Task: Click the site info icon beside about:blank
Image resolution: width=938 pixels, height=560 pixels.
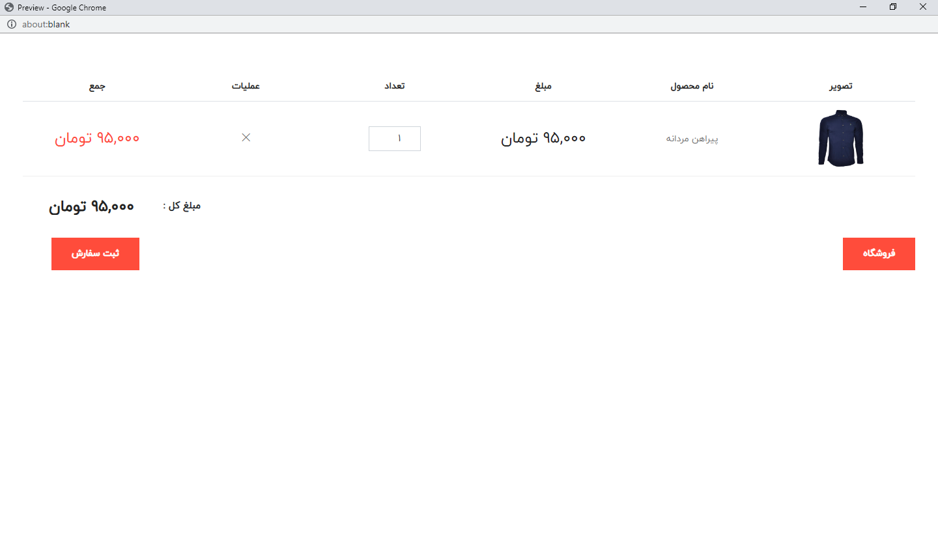Action: coord(12,24)
